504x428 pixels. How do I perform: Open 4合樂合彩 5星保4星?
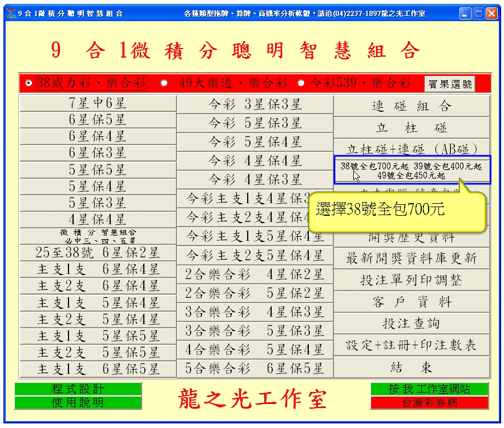click(255, 350)
